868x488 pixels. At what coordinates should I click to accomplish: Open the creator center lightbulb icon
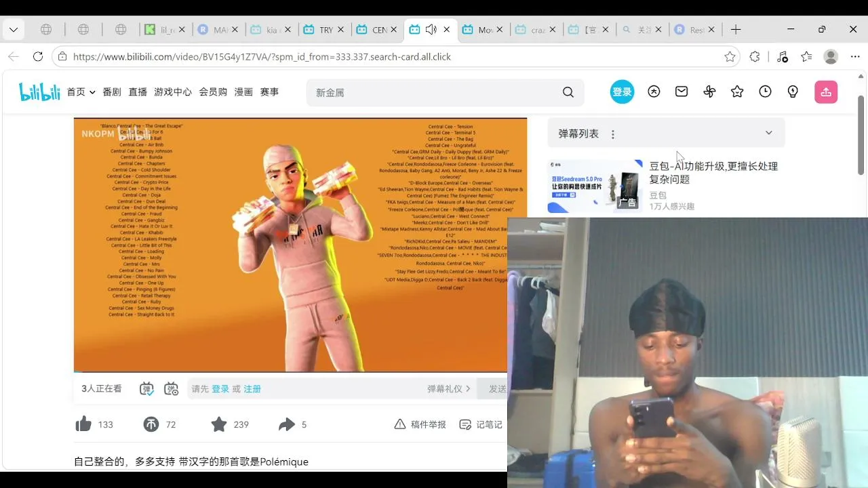[x=793, y=91]
